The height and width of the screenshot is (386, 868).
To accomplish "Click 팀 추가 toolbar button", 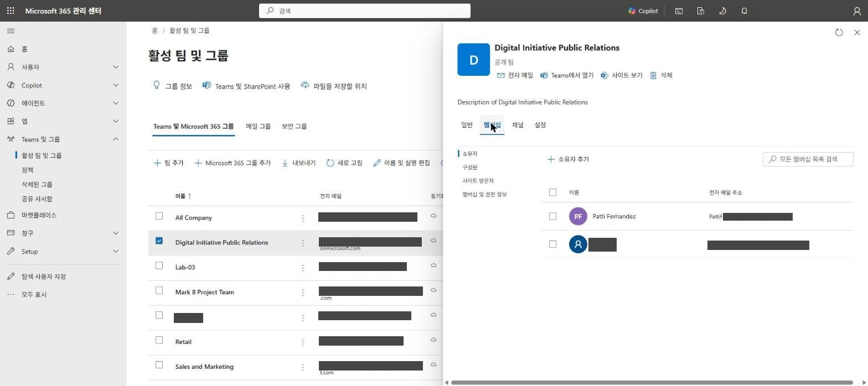I will point(168,163).
